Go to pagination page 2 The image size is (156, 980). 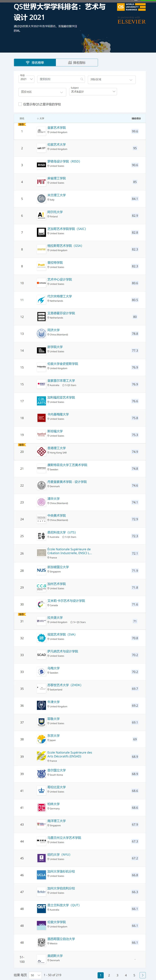point(109,972)
